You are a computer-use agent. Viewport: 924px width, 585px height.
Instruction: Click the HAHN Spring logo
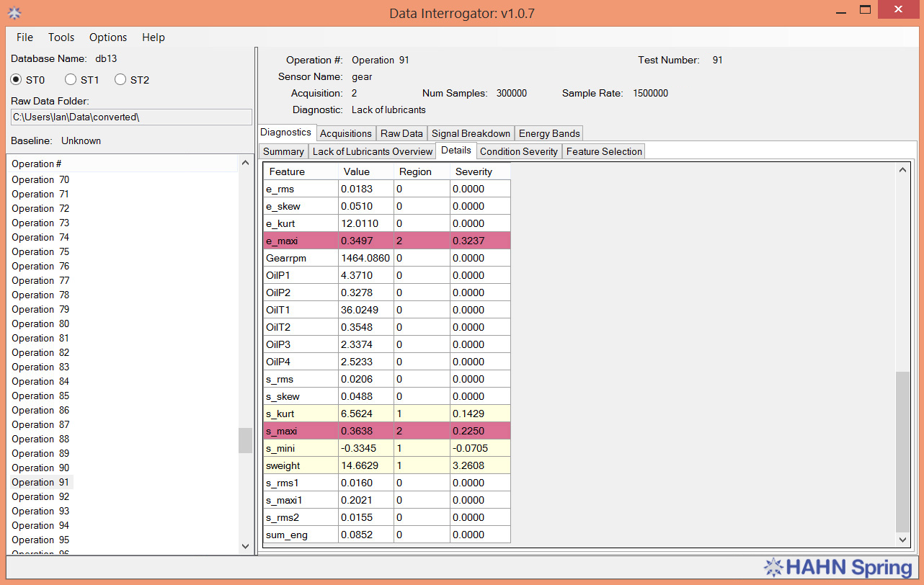click(x=838, y=567)
